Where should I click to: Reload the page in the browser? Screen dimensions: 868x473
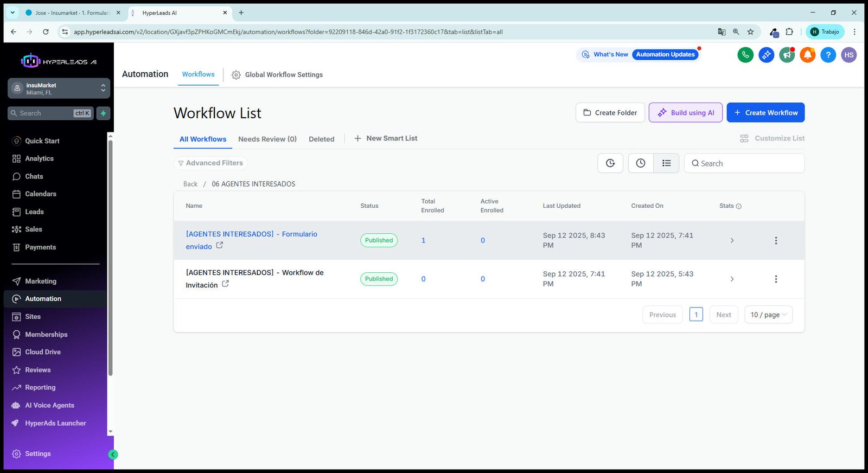coord(46,32)
